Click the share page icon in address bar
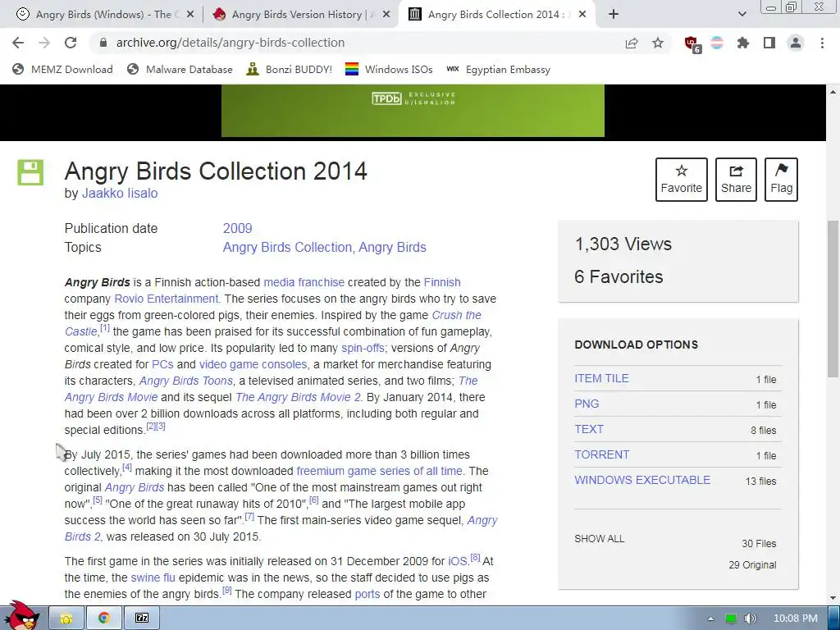 pos(632,43)
